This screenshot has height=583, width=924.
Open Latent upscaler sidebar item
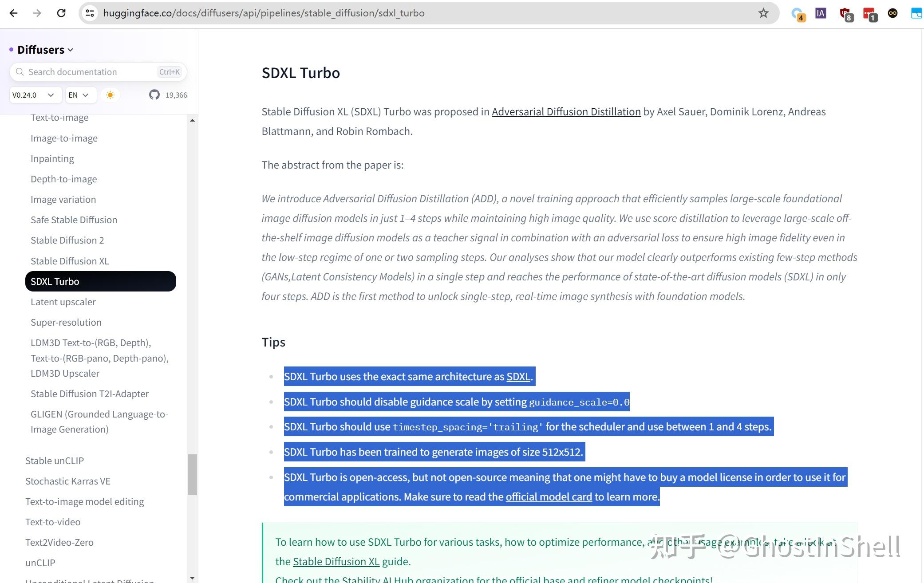(63, 302)
